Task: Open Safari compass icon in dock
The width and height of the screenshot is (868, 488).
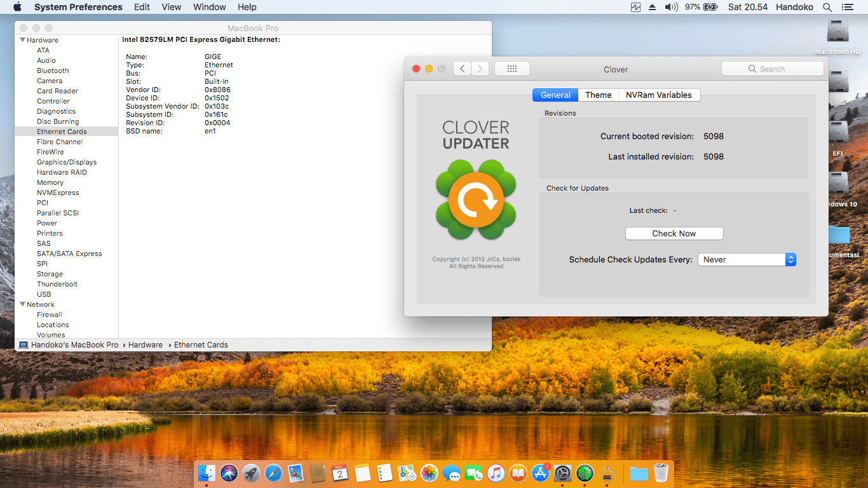Action: coord(273,473)
